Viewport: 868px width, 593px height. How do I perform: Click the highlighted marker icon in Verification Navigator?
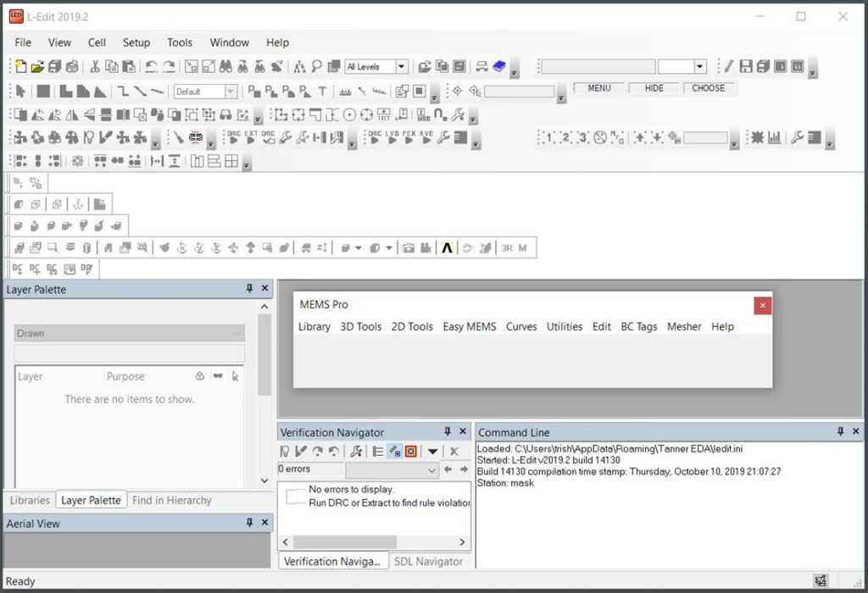(x=394, y=452)
